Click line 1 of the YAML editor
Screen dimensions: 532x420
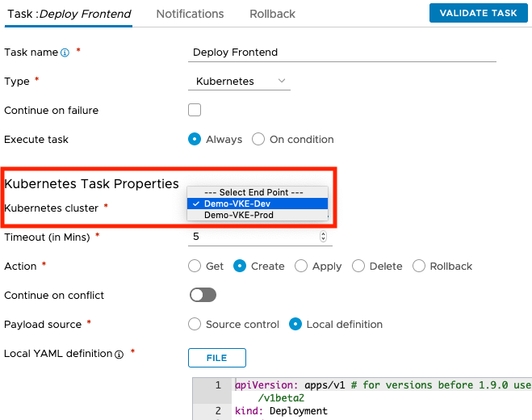pyautogui.click(x=383, y=391)
